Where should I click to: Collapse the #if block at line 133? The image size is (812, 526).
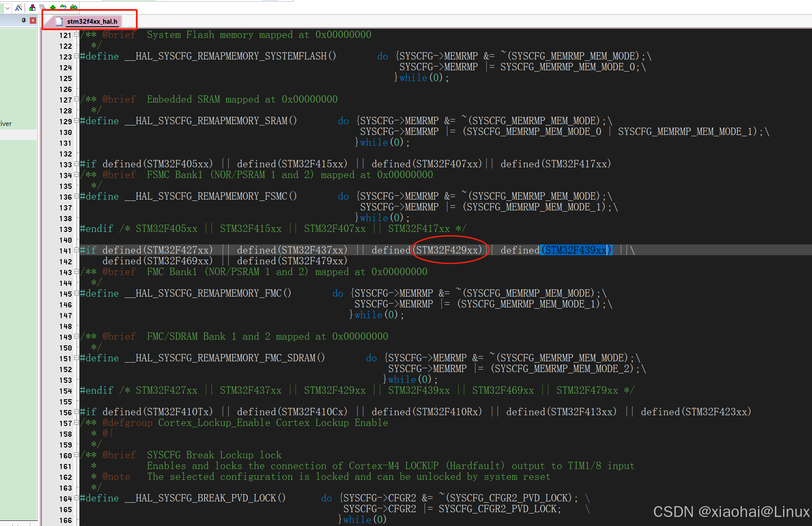coord(76,163)
